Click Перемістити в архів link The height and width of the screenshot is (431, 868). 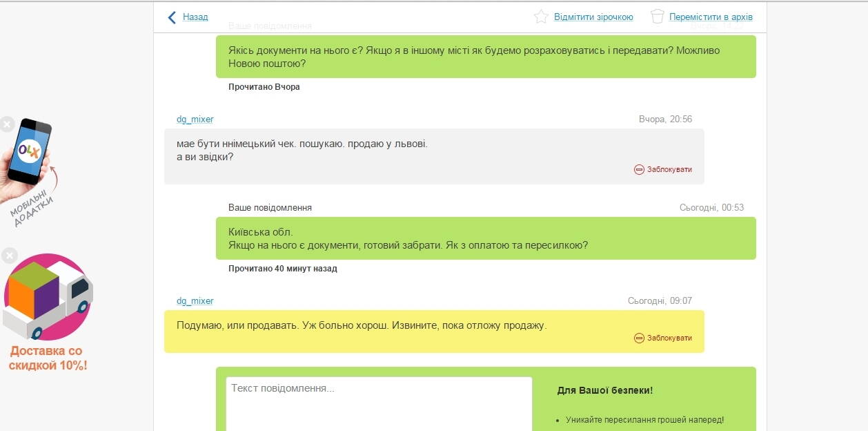711,17
